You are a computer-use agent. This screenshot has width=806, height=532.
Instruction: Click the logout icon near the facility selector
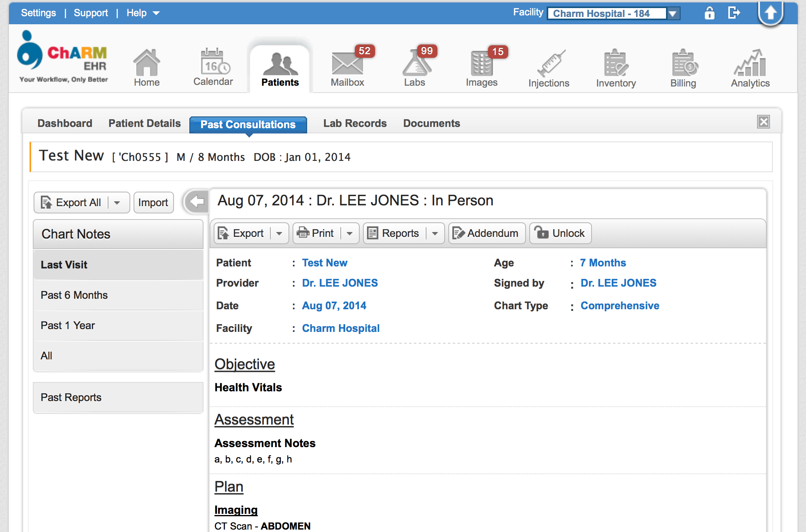tap(734, 13)
